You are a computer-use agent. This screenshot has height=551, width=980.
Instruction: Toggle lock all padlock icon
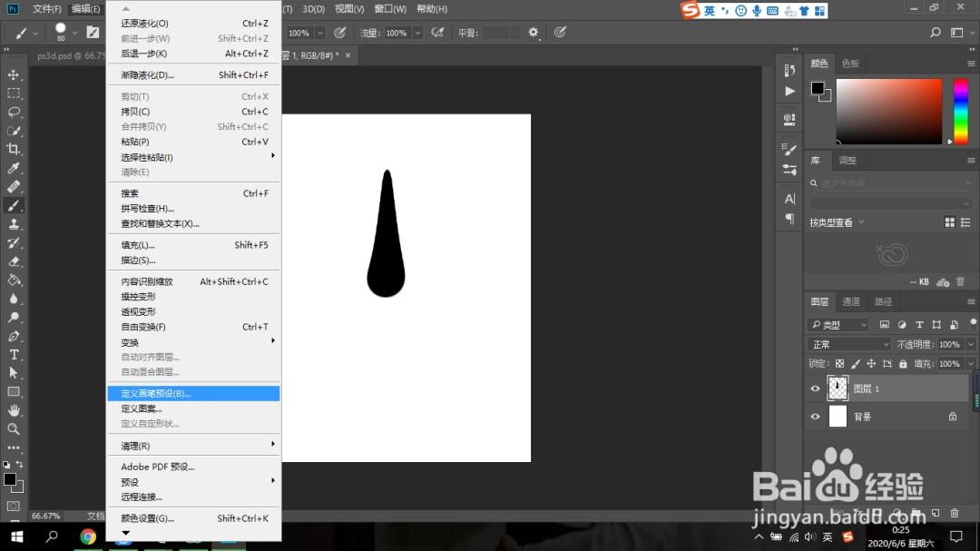point(903,363)
